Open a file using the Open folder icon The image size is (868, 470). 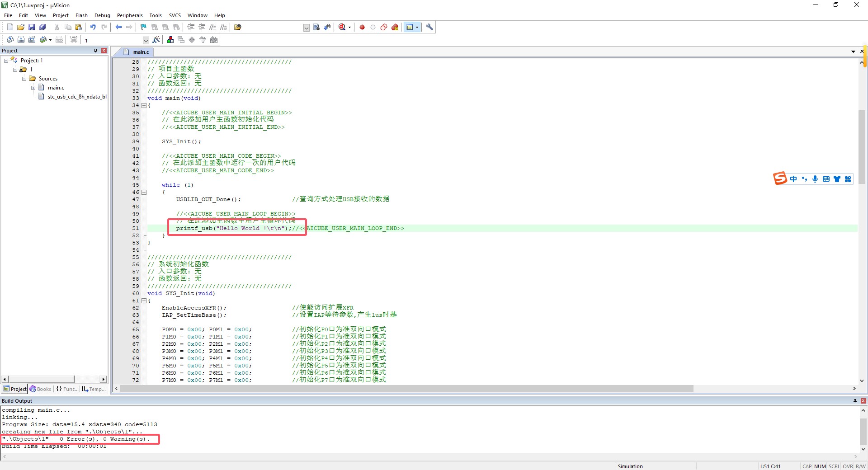[x=21, y=27]
